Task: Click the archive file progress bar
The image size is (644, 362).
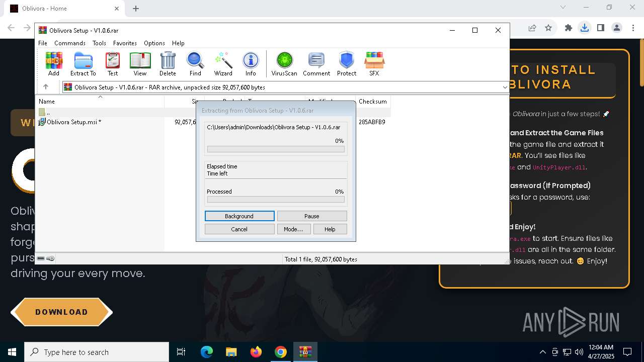Action: point(276,149)
